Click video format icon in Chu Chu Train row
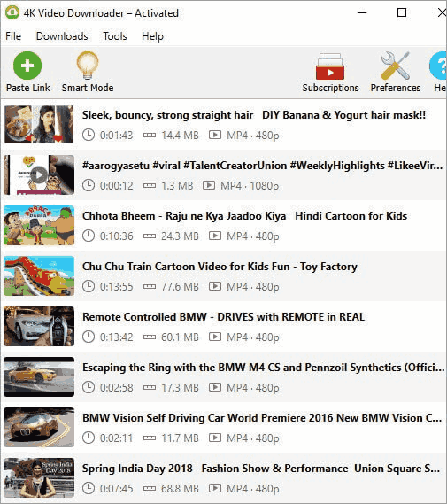447x504 pixels. (x=215, y=286)
